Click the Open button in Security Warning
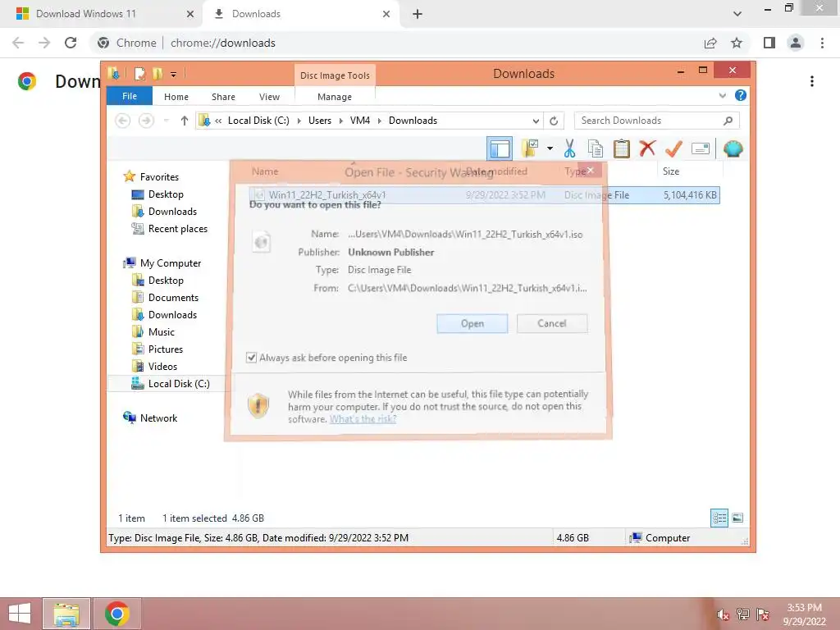The height and width of the screenshot is (630, 840). [472, 323]
